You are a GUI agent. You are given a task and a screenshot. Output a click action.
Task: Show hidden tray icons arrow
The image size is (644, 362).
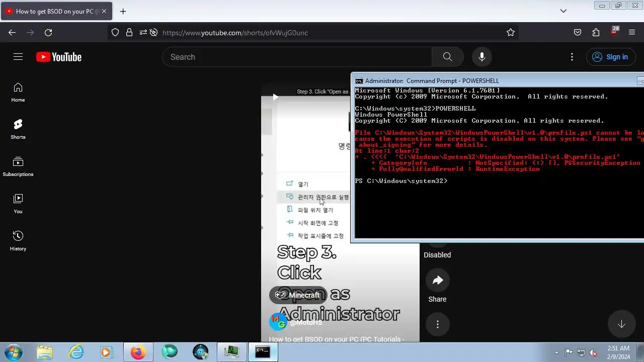click(x=556, y=352)
